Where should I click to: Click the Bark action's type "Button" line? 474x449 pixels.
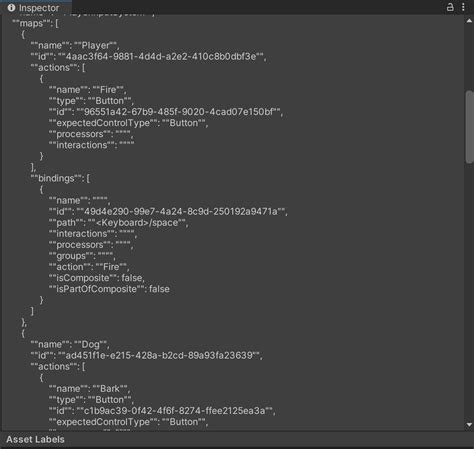click(91, 400)
